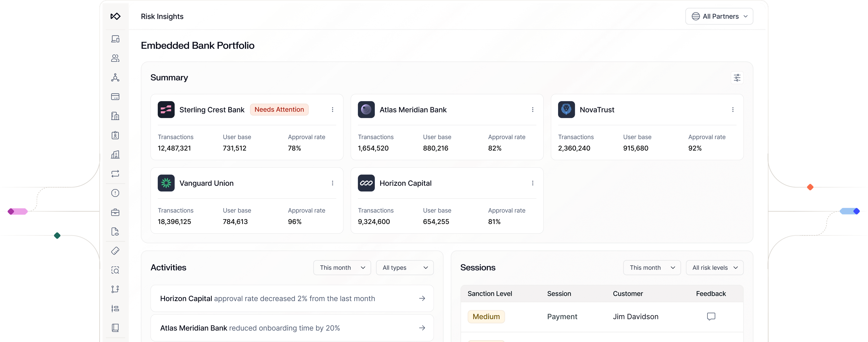The height and width of the screenshot is (342, 868).
Task: Click the briefcase icon in sidebar
Action: pos(115,212)
